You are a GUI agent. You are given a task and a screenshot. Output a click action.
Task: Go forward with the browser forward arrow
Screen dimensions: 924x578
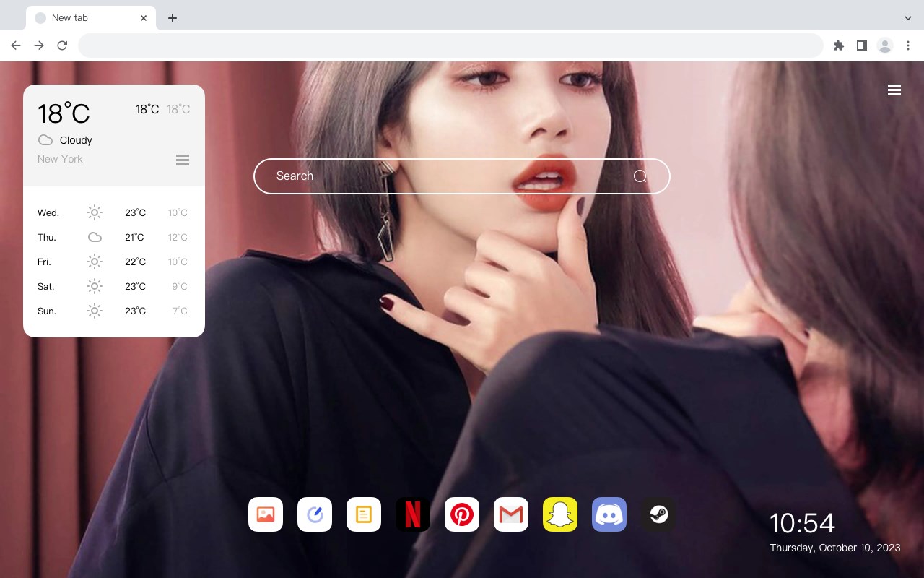click(39, 46)
